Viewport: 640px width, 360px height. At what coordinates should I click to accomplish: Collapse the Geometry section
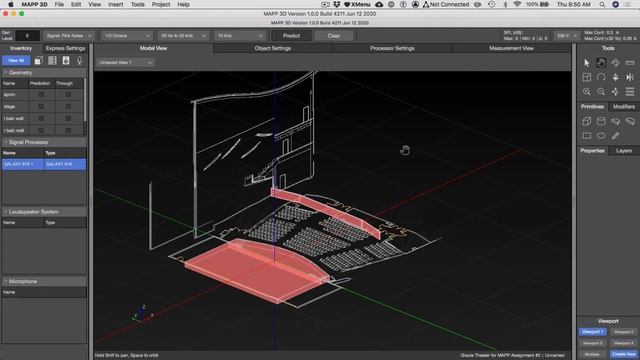[x=6, y=73]
